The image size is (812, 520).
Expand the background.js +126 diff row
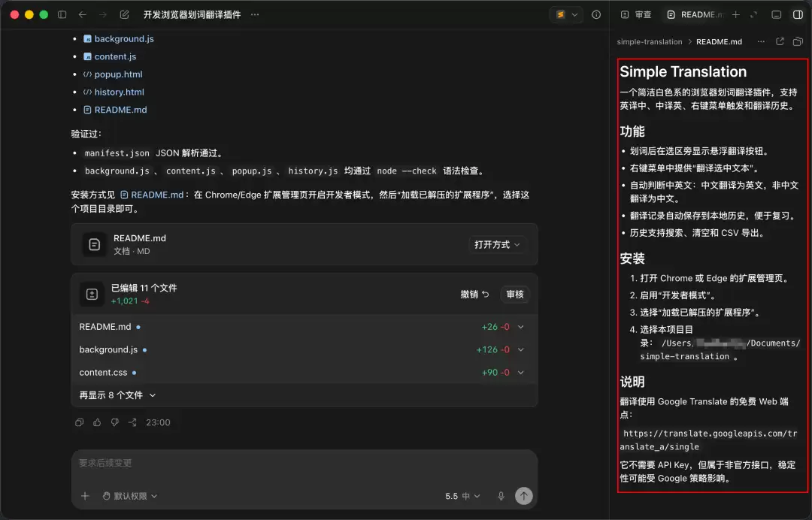click(521, 349)
